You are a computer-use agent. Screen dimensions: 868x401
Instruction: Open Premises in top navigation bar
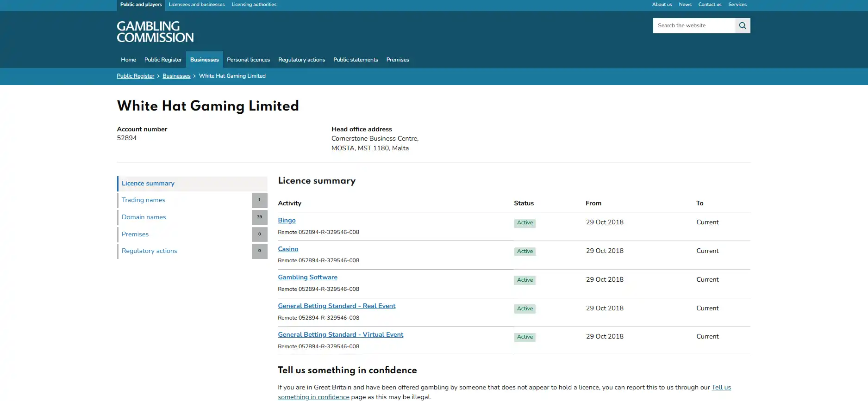coord(398,60)
